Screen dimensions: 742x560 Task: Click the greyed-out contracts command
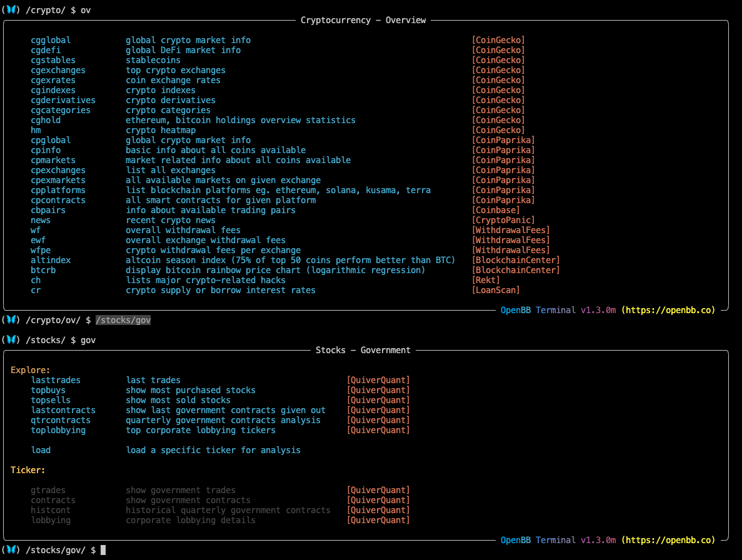[53, 500]
